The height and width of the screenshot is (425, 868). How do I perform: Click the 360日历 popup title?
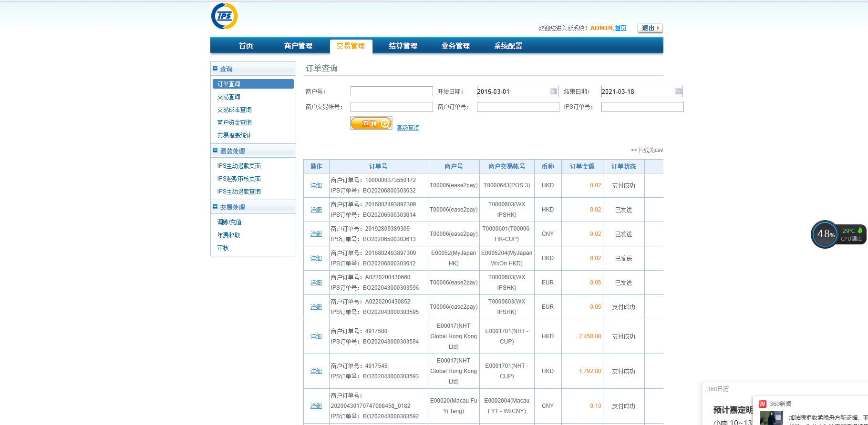pyautogui.click(x=718, y=389)
